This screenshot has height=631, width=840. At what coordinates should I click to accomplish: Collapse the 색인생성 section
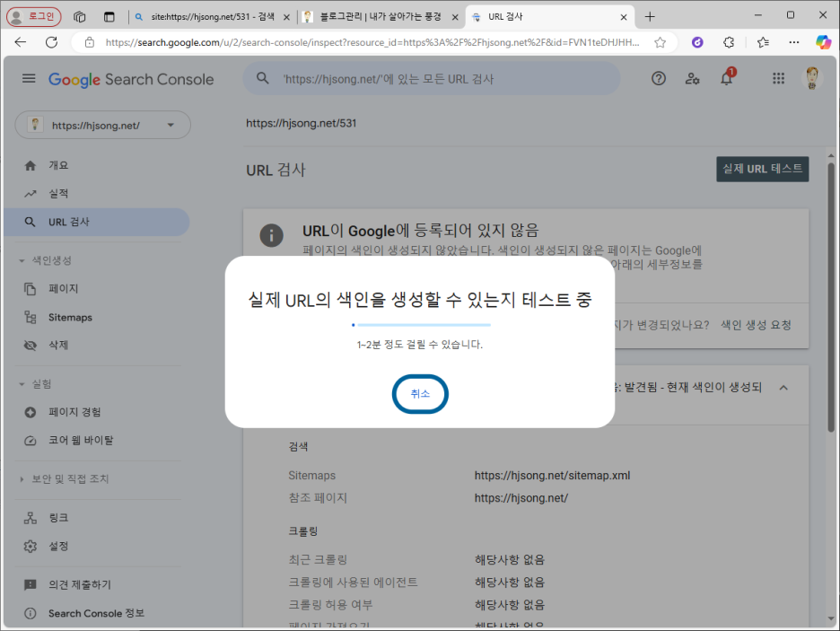[45, 260]
